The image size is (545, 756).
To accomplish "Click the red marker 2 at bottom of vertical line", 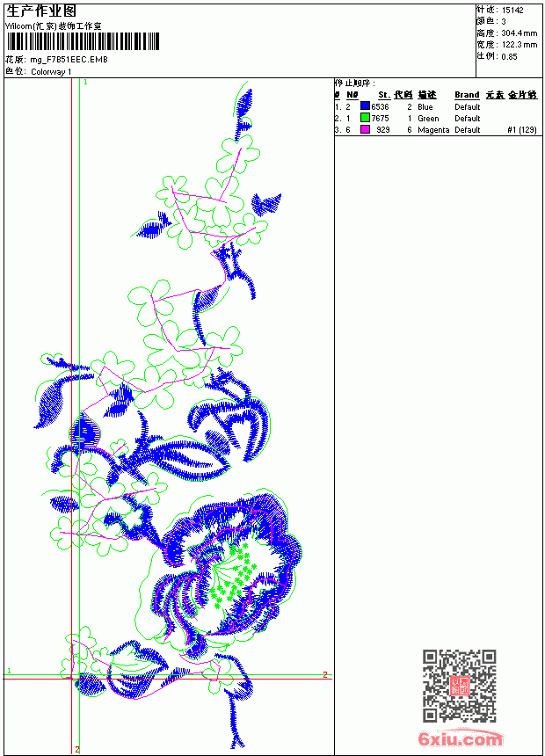I will (x=77, y=750).
